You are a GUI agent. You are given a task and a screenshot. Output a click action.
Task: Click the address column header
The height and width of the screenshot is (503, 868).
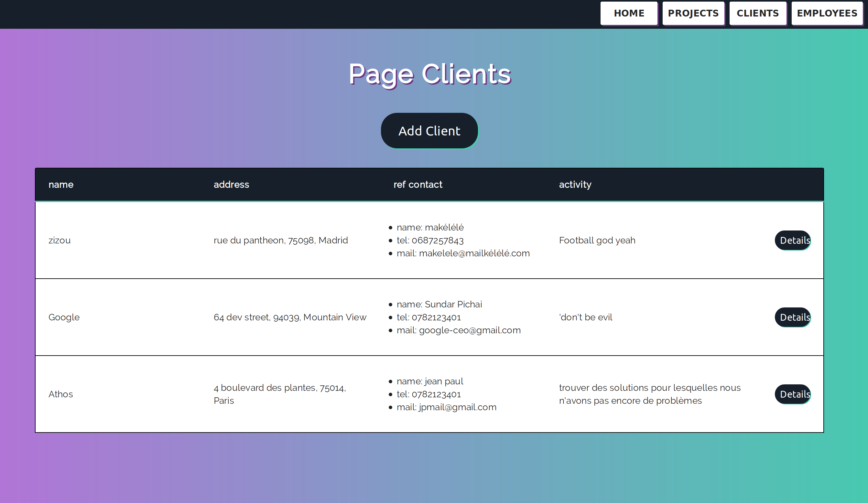[231, 185]
